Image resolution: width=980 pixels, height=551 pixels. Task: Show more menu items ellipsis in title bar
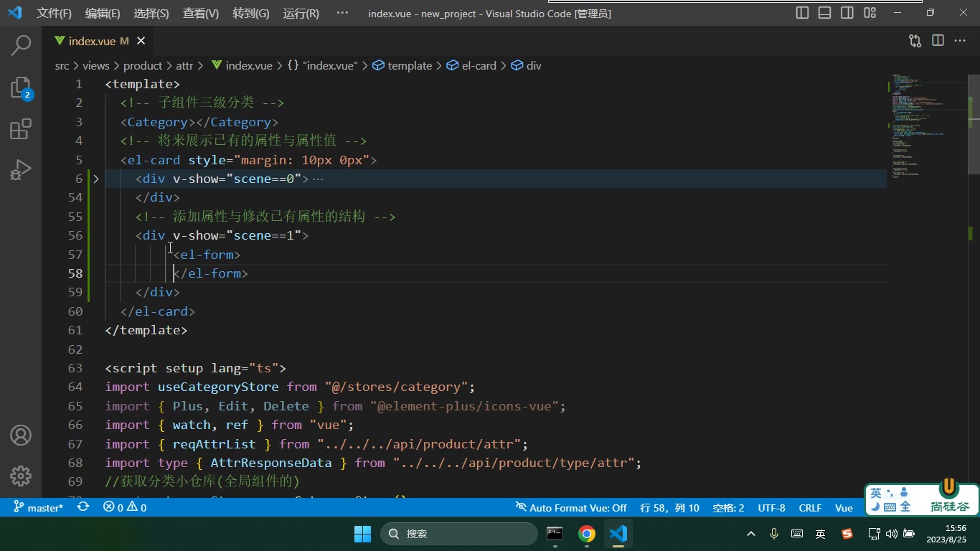tap(342, 13)
